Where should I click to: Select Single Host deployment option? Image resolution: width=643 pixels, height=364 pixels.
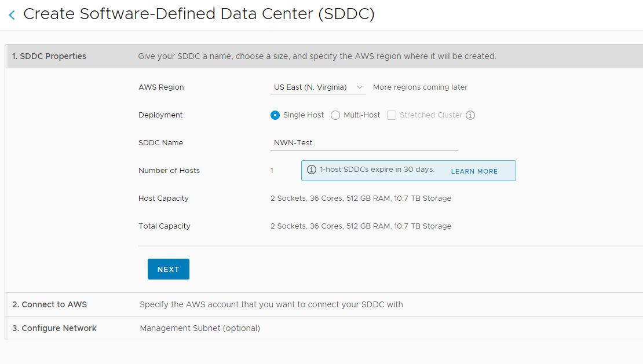point(275,115)
